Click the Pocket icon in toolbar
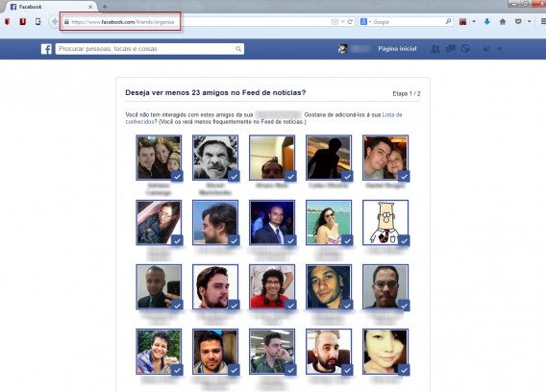The width and height of the screenshot is (546, 392). 518,21
